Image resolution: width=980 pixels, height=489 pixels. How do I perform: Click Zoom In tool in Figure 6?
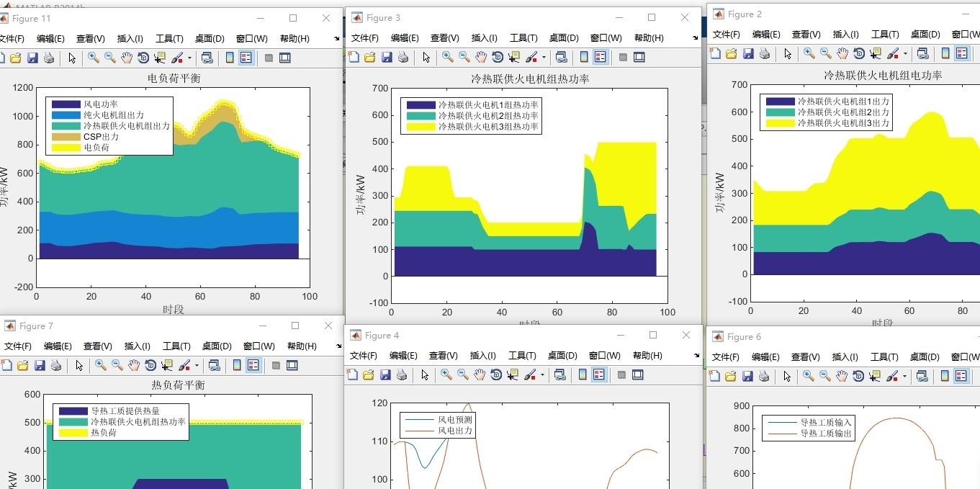click(809, 375)
